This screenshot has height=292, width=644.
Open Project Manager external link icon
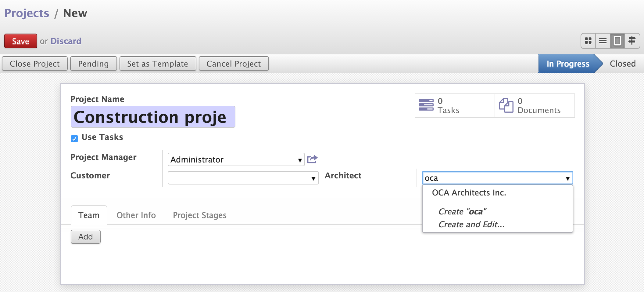tap(312, 159)
